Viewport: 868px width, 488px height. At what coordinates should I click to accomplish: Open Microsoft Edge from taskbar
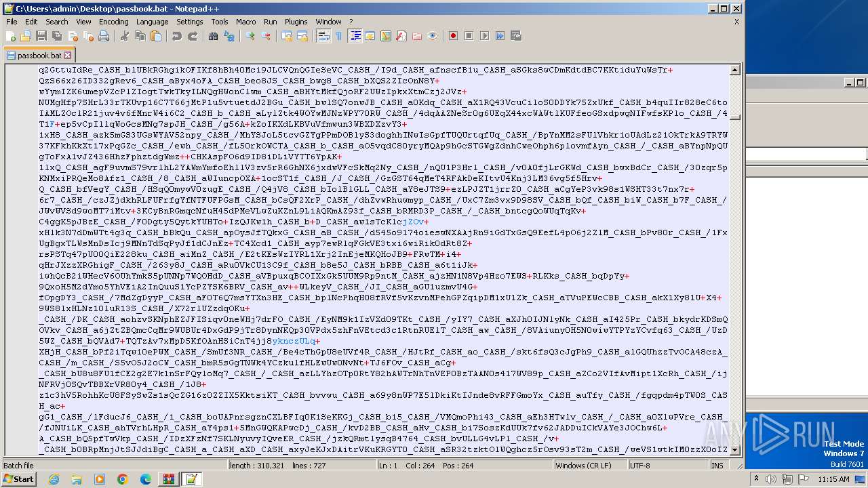(x=146, y=479)
